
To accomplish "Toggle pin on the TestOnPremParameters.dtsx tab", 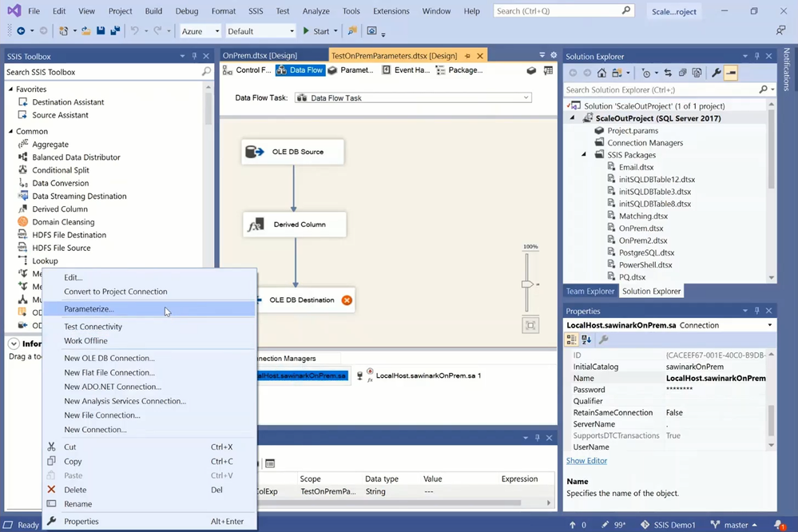I will point(467,55).
